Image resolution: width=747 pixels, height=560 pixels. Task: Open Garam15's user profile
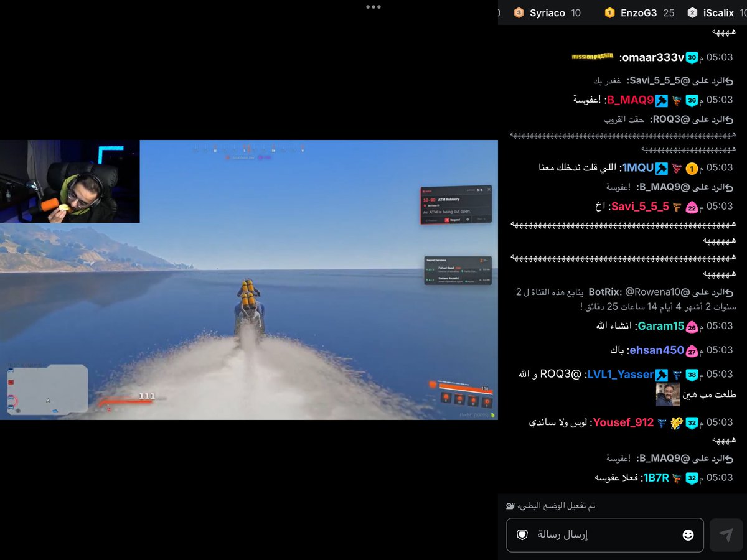point(661,326)
